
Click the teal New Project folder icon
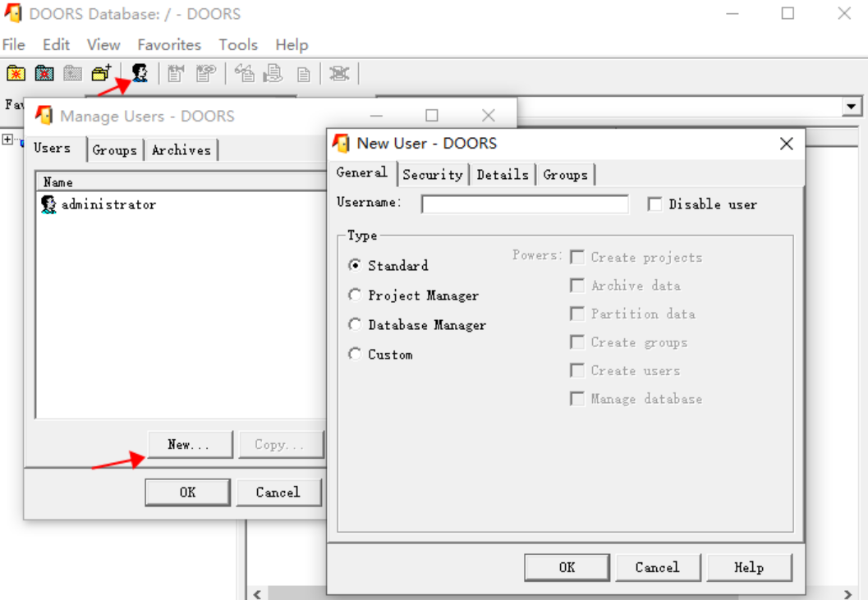tap(44, 73)
